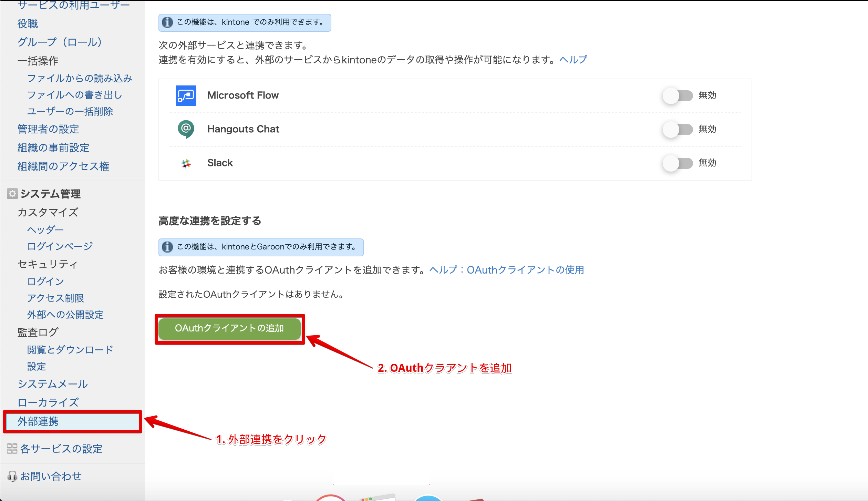868x501 pixels.
Task: Click the Slack logo icon
Action: 186,164
